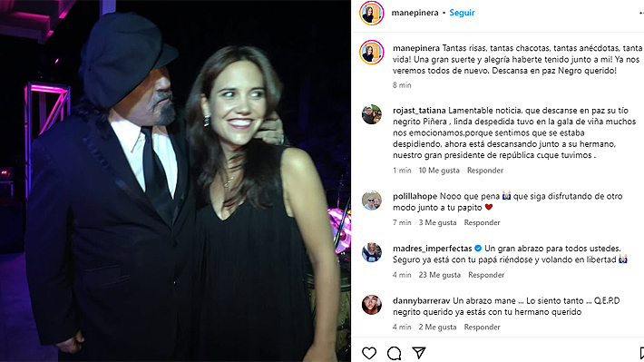
Task: Save the post with the bookmark icon
Action: (x=641, y=353)
